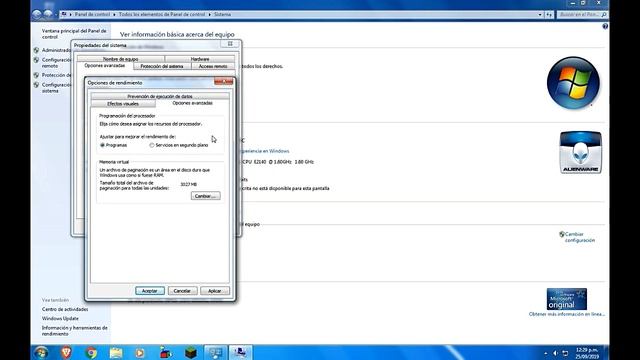This screenshot has height=360, width=640.
Task: Click Aceptar in Opciones de rendimiento
Action: coord(150,291)
